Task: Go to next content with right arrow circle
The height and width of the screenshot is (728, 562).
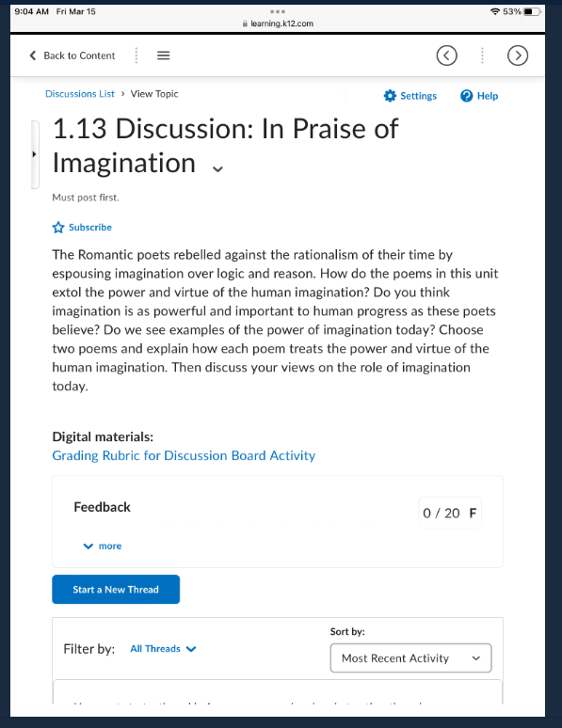Action: pyautogui.click(x=518, y=55)
